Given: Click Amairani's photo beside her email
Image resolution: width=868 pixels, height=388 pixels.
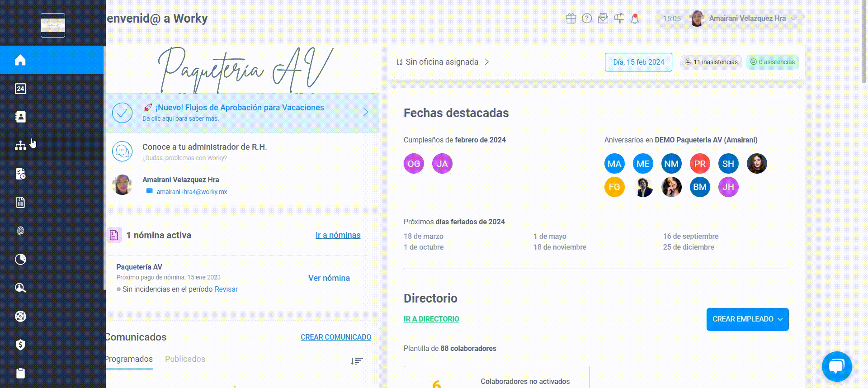Looking at the screenshot, I should 122,185.
